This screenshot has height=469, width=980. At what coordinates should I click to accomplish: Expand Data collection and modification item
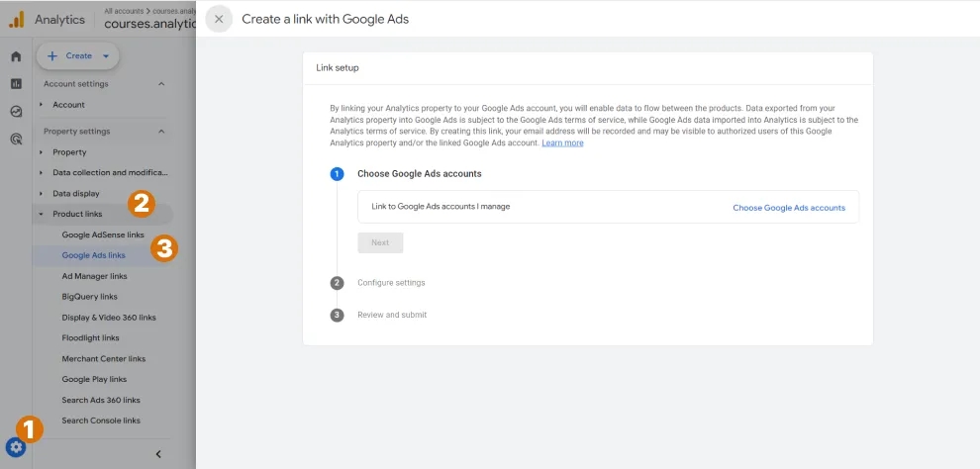(109, 172)
